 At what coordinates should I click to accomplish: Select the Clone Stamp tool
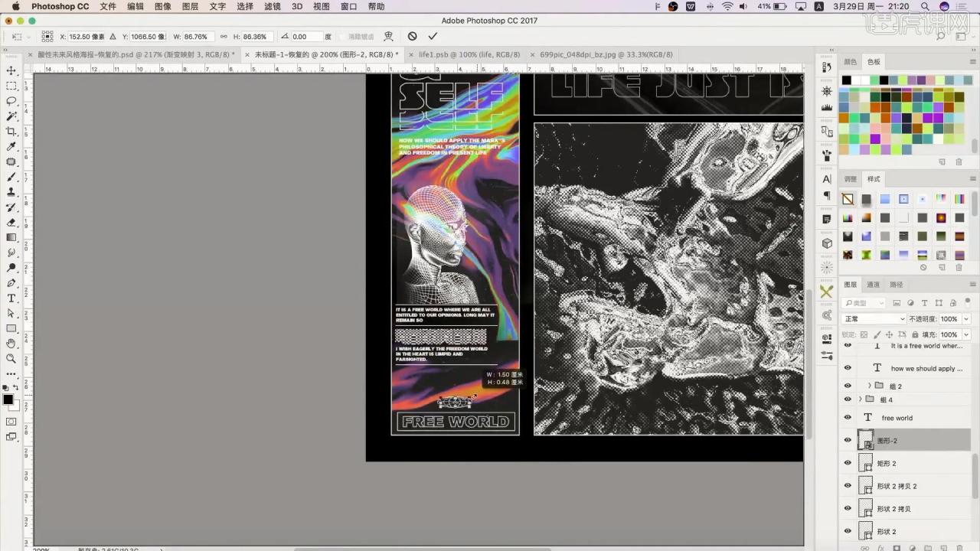(x=11, y=192)
